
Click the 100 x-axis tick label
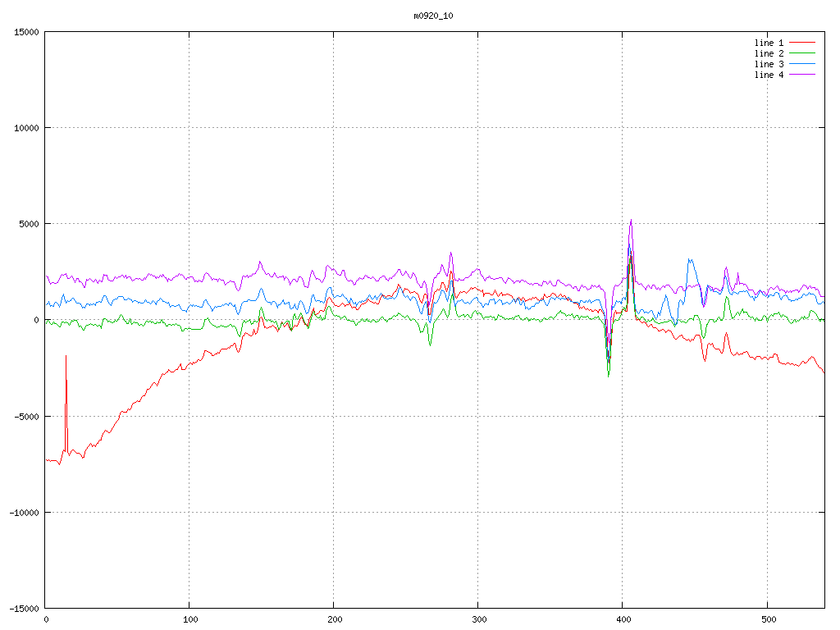[x=189, y=619]
